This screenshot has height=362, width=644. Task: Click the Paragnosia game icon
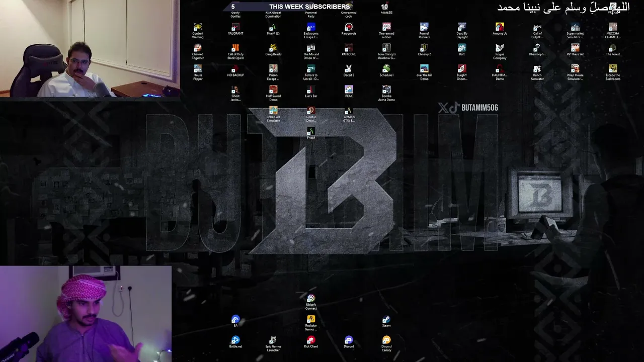pos(349,29)
